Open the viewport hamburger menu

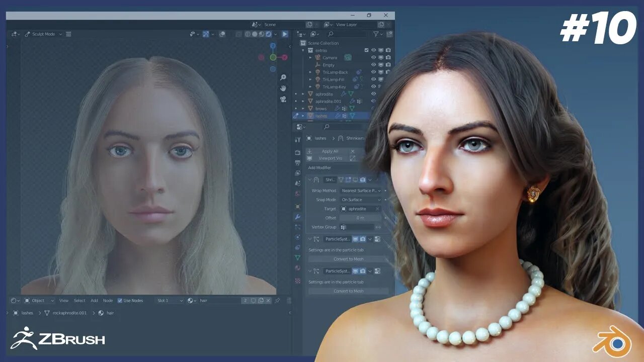[x=68, y=34]
